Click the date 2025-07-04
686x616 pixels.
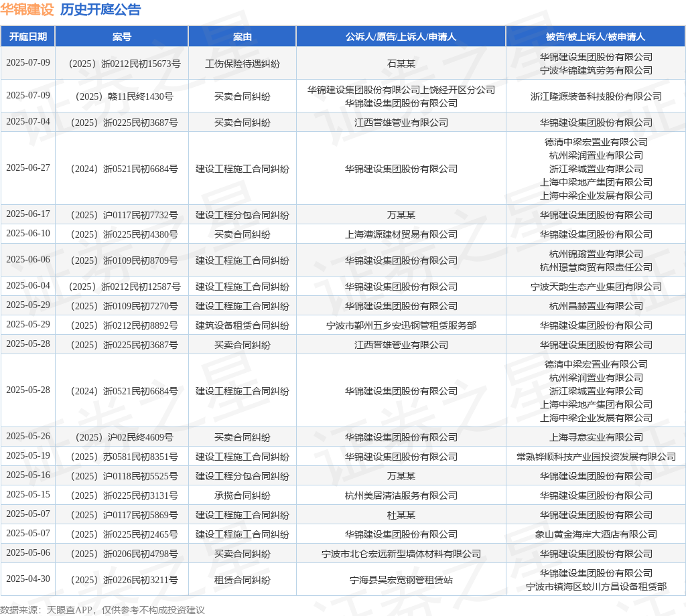[28, 122]
